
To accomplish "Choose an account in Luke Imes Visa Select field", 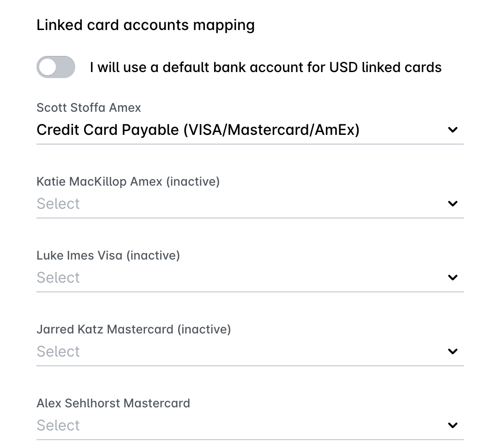I will [250, 278].
